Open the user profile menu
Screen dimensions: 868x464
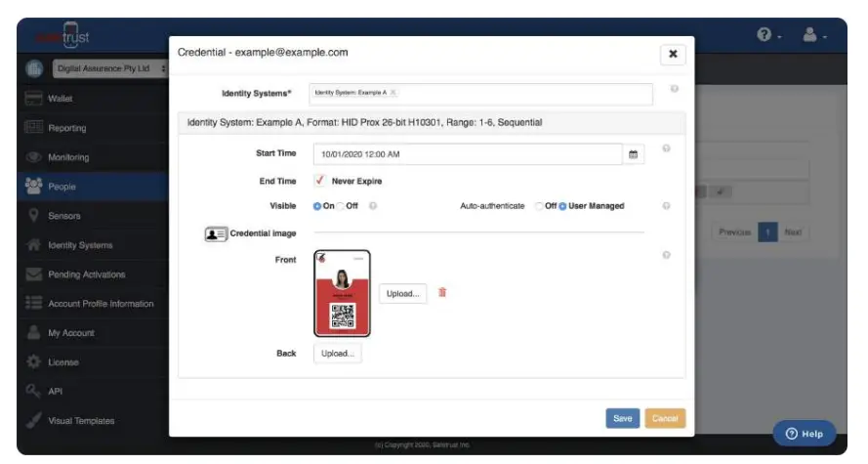[815, 35]
